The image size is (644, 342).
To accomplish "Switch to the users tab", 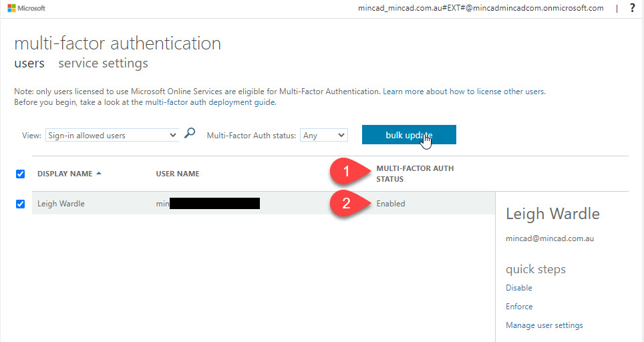I will pyautogui.click(x=29, y=63).
